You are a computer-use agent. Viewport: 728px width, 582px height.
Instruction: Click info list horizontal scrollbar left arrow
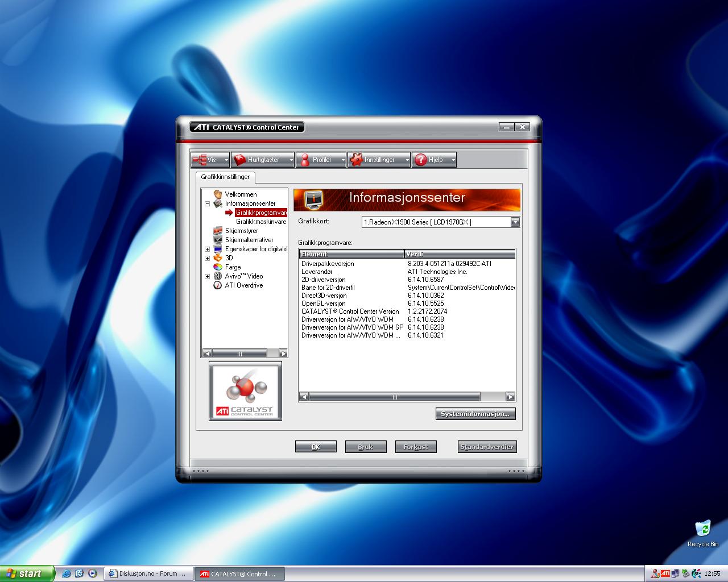(x=304, y=397)
